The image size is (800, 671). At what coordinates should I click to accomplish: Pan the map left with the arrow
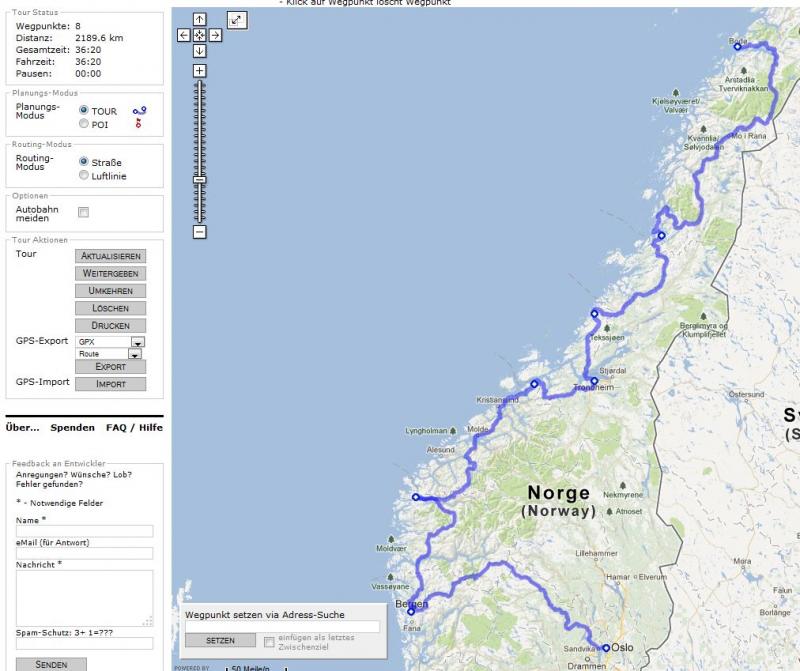pos(184,35)
